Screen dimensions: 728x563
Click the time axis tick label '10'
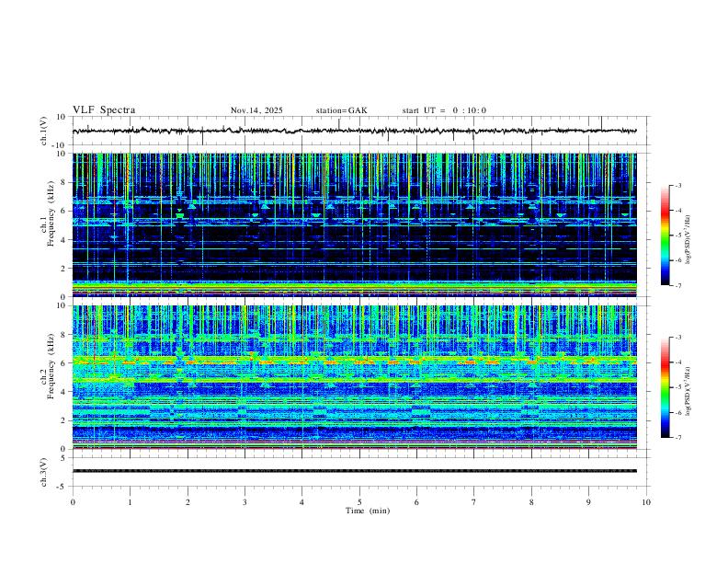pyautogui.click(x=646, y=502)
